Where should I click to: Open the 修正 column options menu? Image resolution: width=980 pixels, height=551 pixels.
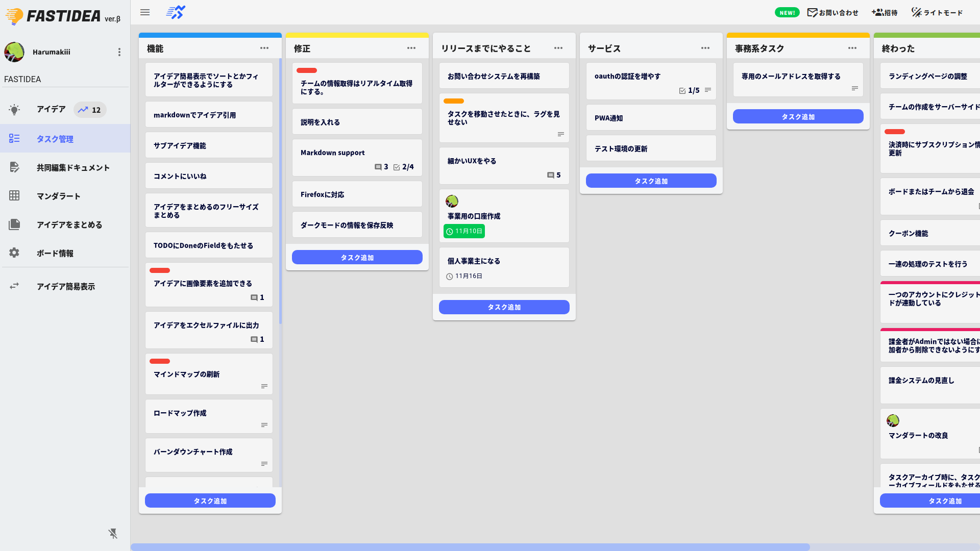click(x=411, y=48)
